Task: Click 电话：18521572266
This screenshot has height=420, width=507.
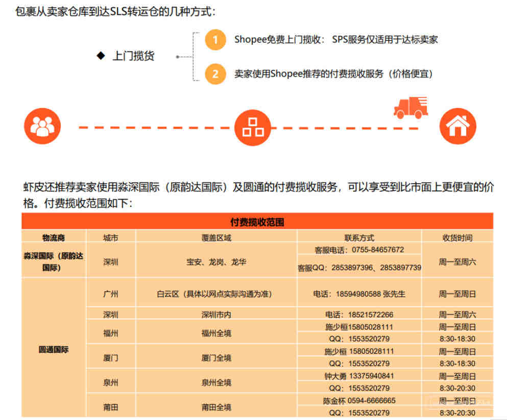Action: click(x=359, y=315)
